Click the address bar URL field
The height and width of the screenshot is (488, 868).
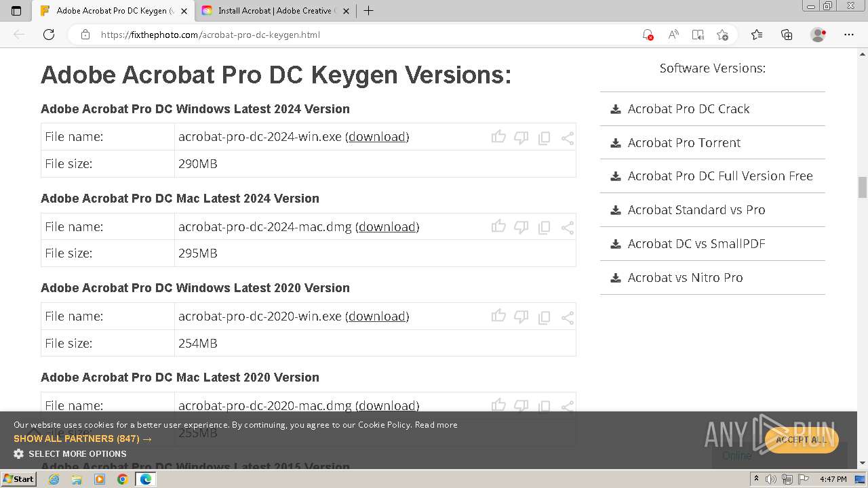[x=366, y=35]
